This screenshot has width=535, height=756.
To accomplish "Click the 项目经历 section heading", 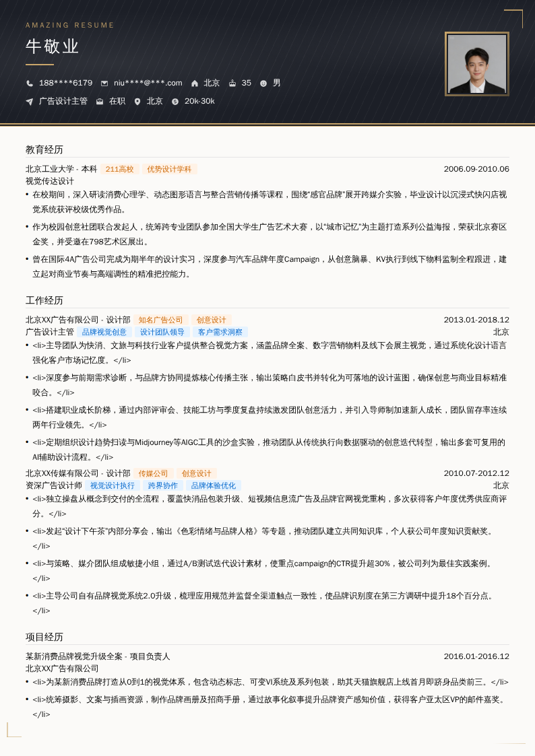I will (44, 637).
